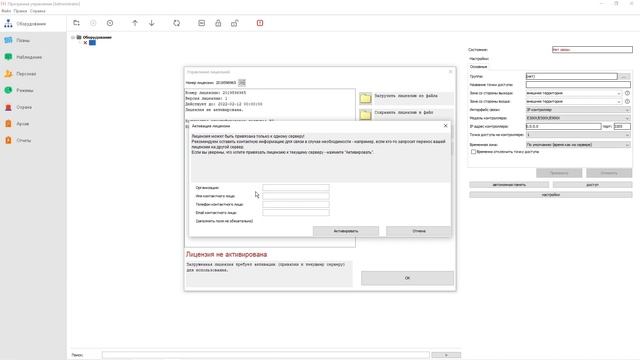640x360 pixels.
Task: Click the QR icon next to license number
Action: [242, 83]
